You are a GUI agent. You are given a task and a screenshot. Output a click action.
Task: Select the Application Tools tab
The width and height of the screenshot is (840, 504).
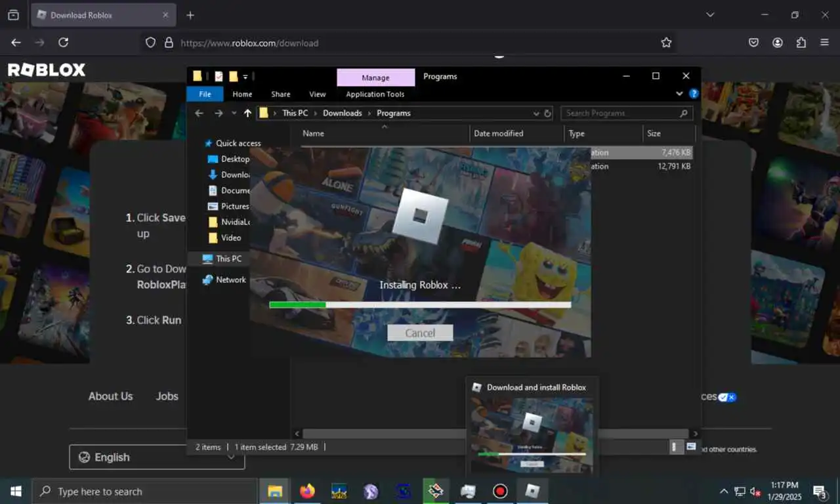tap(375, 94)
